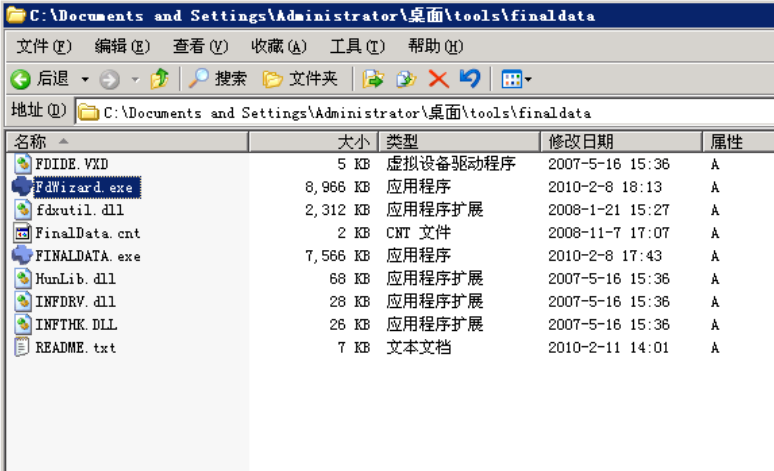This screenshot has width=774, height=471.
Task: Sort by the 大小 column header
Action: [x=313, y=142]
